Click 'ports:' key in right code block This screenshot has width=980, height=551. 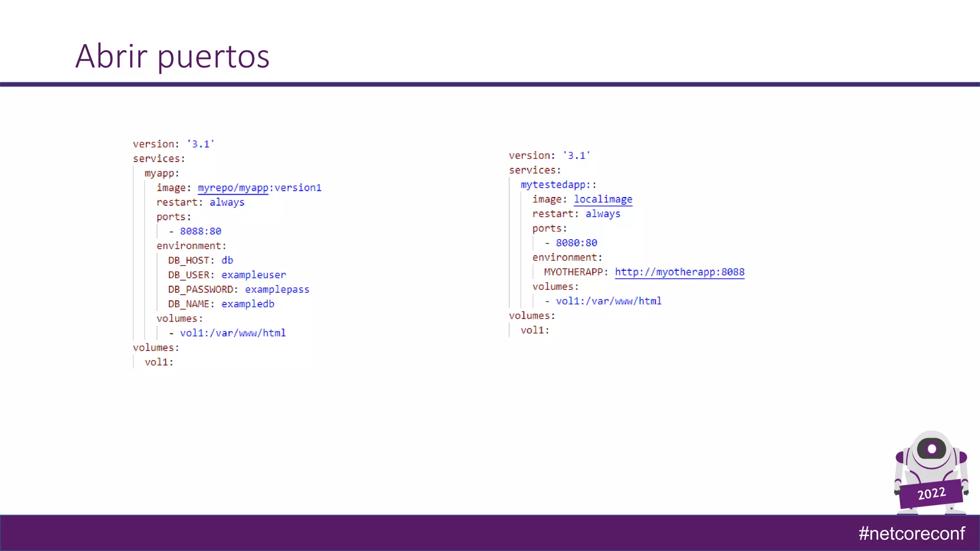pos(550,229)
